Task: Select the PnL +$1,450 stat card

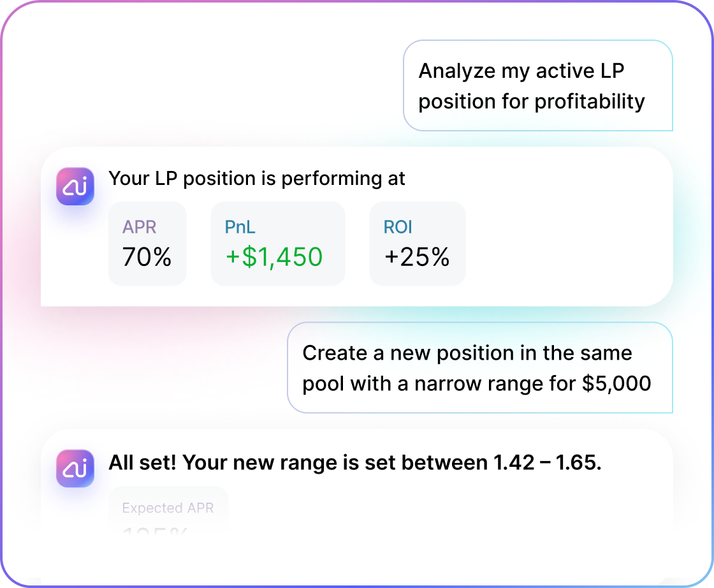Action: coord(278,244)
